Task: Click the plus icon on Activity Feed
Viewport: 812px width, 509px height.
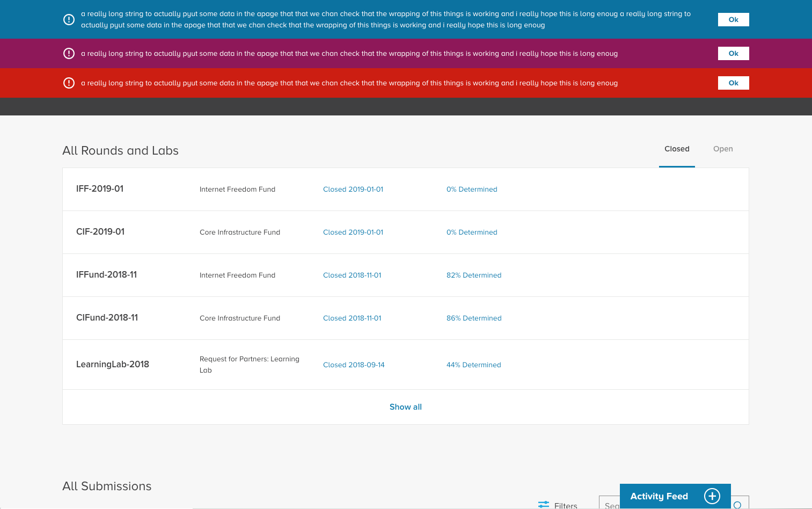Action: 712,496
